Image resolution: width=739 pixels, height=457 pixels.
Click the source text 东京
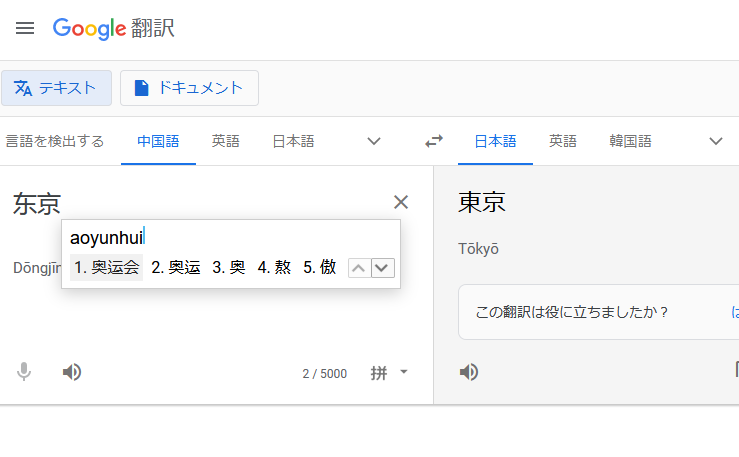point(37,204)
